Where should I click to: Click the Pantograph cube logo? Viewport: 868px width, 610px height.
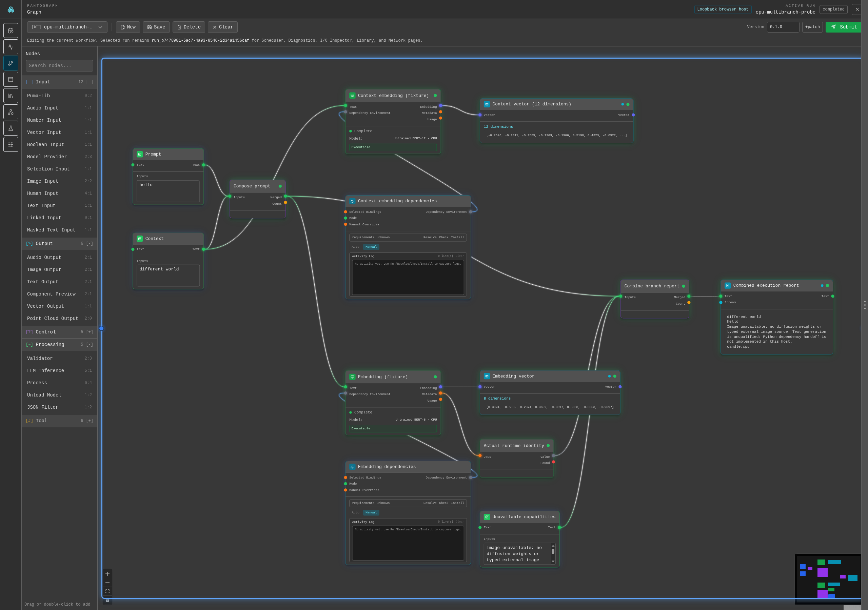[x=11, y=9]
